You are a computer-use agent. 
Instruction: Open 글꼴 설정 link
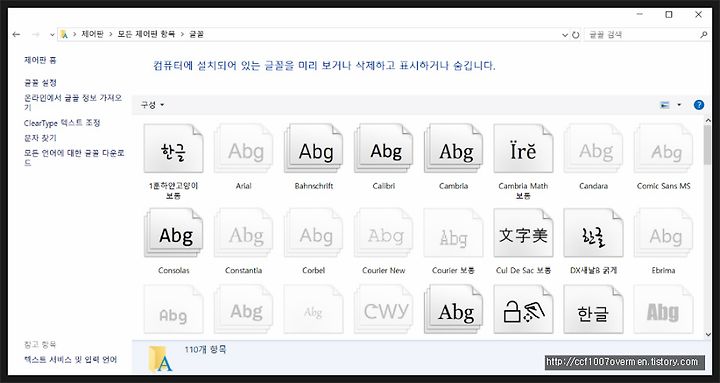(x=40, y=83)
